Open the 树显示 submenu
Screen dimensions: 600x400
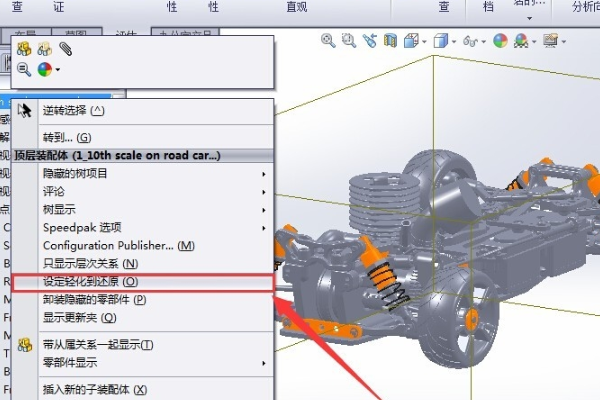143,209
